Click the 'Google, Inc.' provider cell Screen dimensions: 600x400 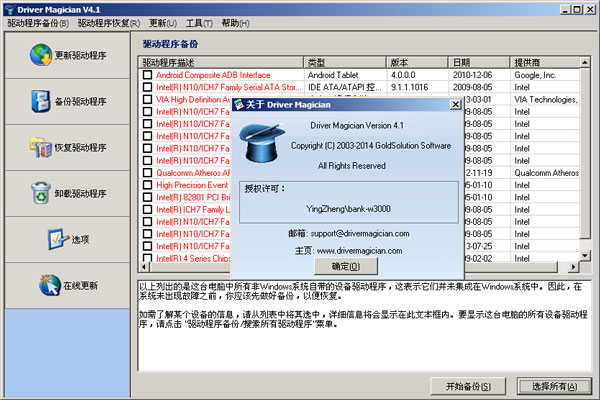click(535, 75)
